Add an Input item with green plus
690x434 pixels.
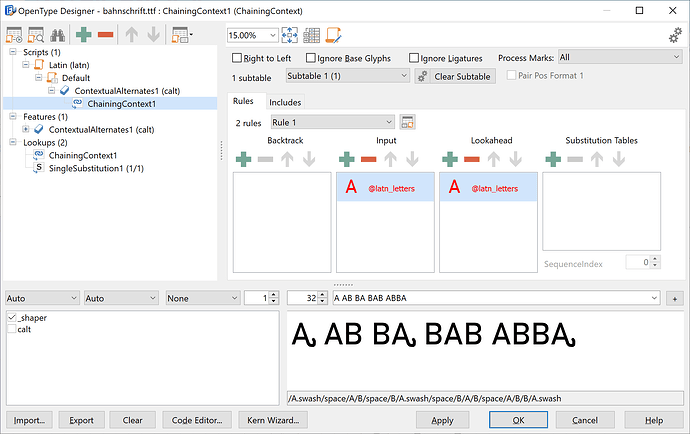pyautogui.click(x=347, y=159)
